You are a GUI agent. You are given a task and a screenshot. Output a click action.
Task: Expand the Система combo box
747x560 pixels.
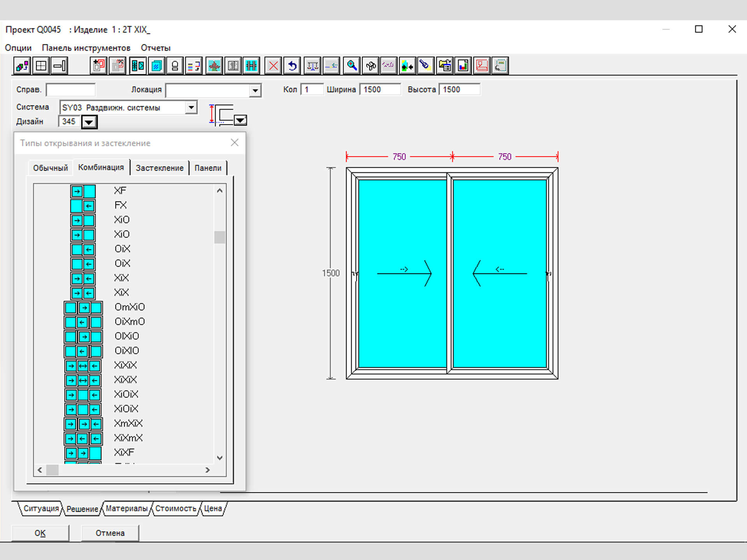click(x=191, y=107)
